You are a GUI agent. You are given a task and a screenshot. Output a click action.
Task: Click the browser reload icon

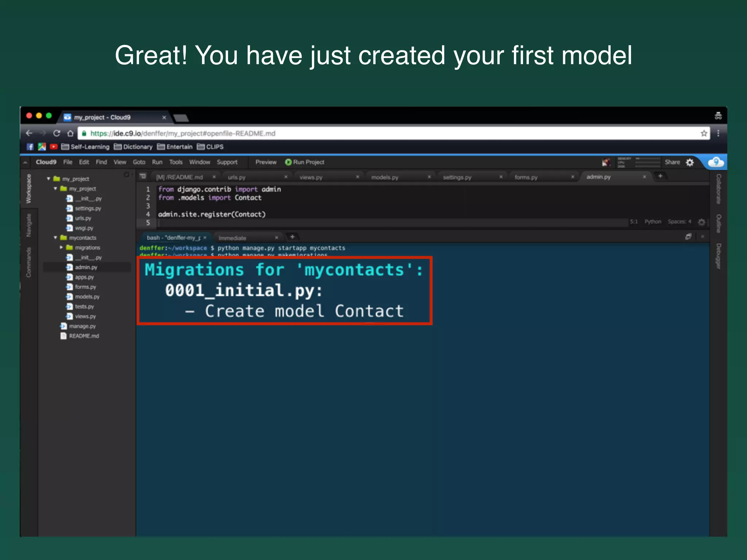pyautogui.click(x=57, y=133)
